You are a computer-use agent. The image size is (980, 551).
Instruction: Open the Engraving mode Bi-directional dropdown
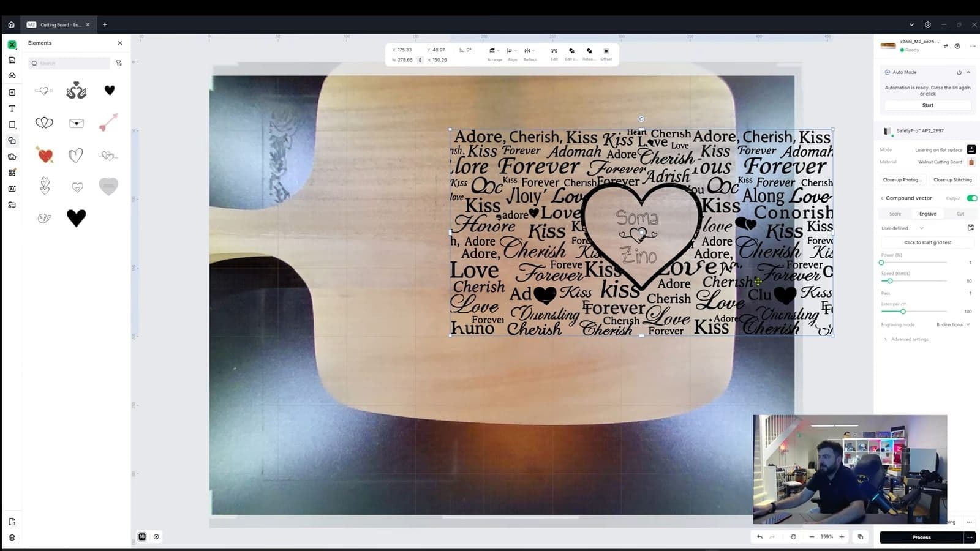click(x=953, y=324)
